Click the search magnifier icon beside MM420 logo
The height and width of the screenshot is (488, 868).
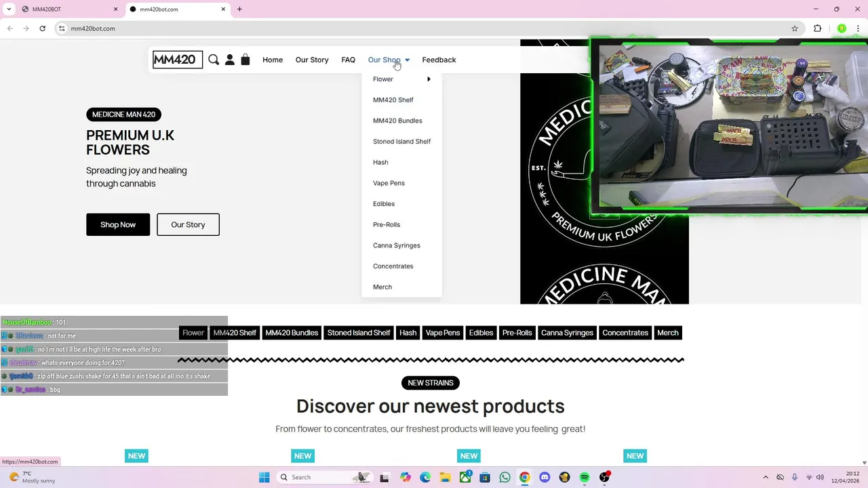click(x=214, y=60)
